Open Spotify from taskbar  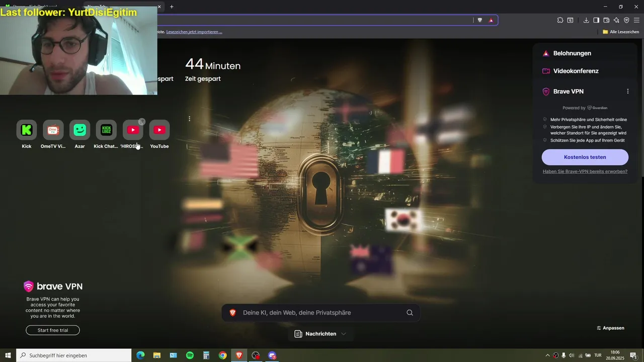(190, 355)
